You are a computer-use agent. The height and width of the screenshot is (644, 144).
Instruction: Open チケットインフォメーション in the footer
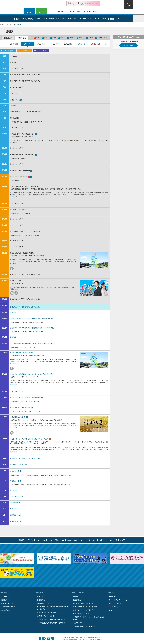(x=119, y=600)
